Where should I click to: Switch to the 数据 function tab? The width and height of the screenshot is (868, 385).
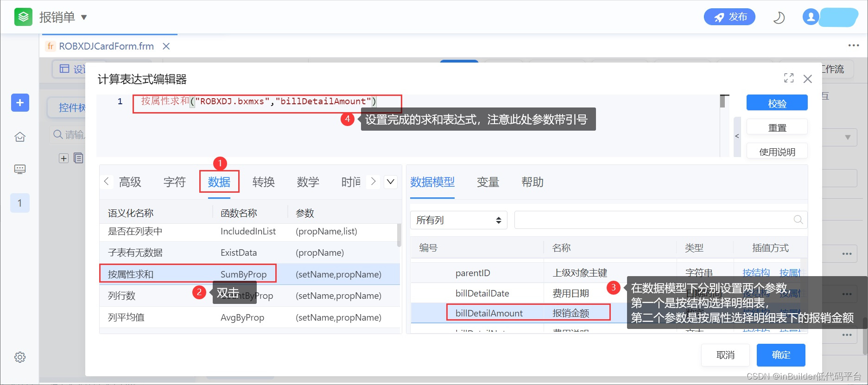click(x=219, y=182)
